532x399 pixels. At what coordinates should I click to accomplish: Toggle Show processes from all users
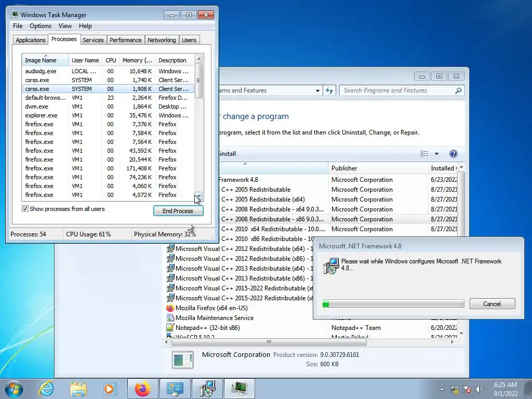[x=25, y=209]
